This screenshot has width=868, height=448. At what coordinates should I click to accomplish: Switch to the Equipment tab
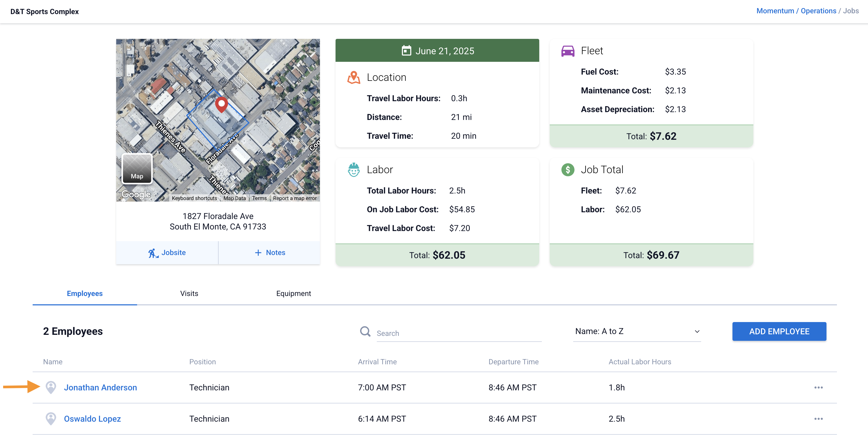pyautogui.click(x=294, y=294)
